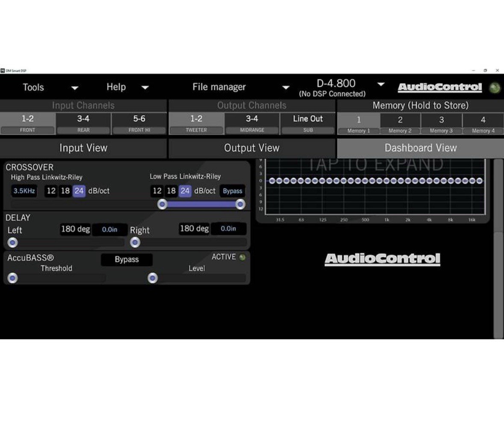Click the DM Smart DSP app icon in title bar
504x429 pixels.
(3, 71)
